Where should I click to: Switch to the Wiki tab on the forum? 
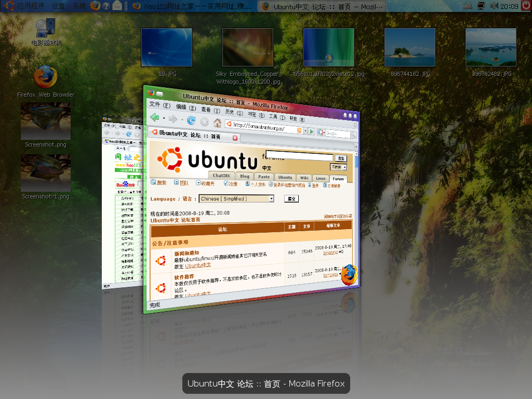coord(304,178)
